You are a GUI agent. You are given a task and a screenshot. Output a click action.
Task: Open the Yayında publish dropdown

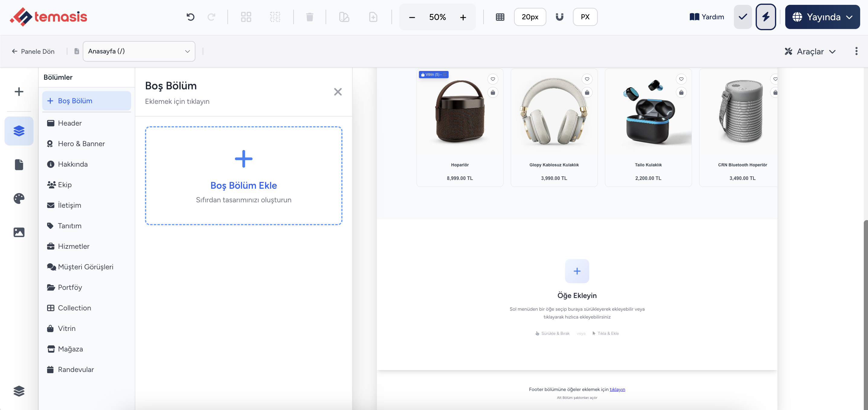point(822,17)
